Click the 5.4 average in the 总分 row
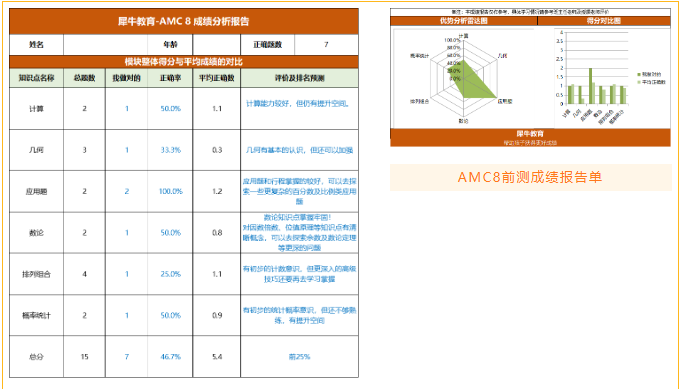 pos(217,356)
